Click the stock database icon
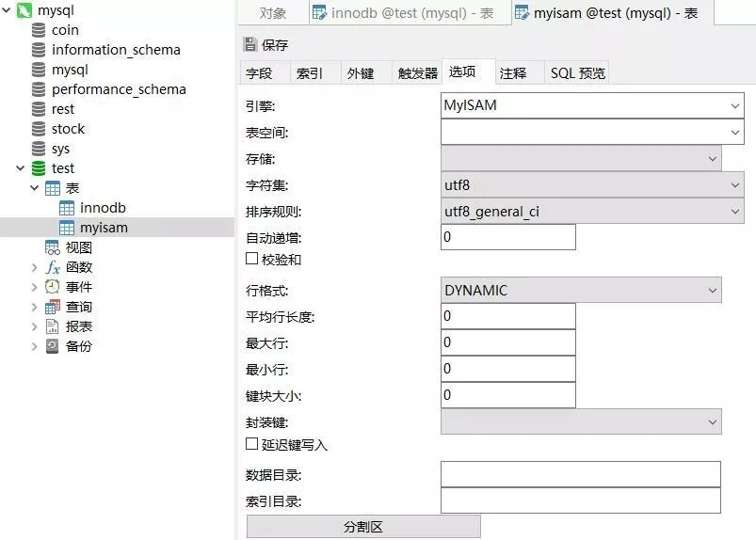Viewport: 756px width, 540px height. click(x=39, y=129)
